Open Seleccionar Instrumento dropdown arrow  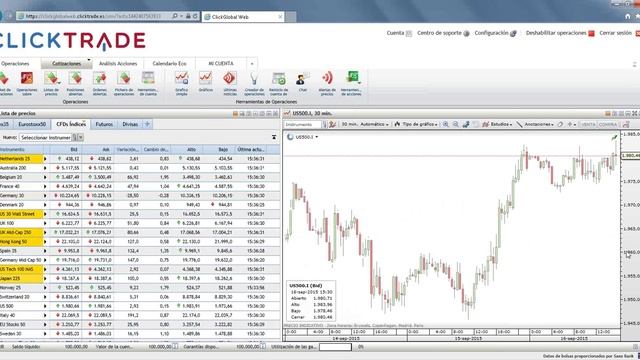tap(81, 138)
